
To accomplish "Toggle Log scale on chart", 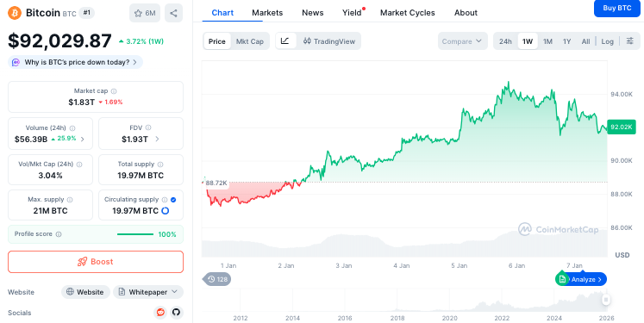I will [608, 41].
